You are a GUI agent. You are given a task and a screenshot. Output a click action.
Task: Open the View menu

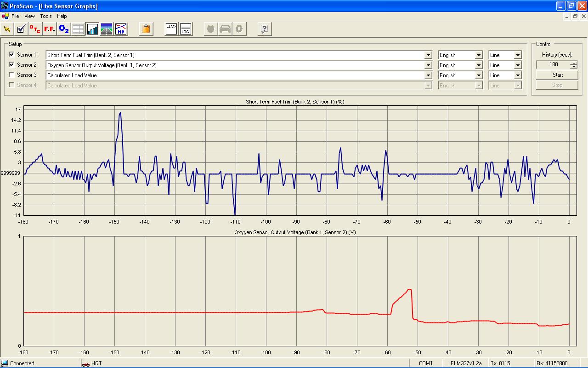point(29,16)
